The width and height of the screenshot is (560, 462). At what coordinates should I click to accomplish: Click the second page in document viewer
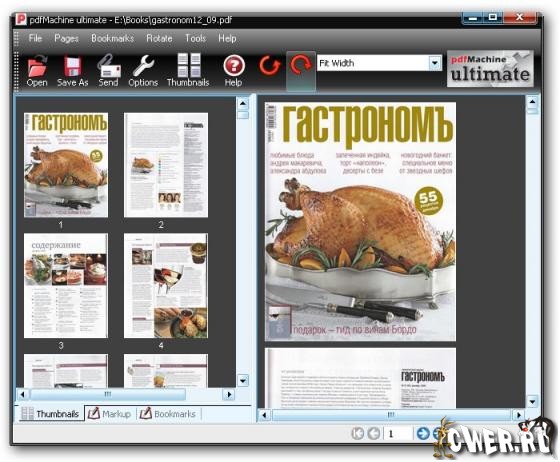[360, 379]
